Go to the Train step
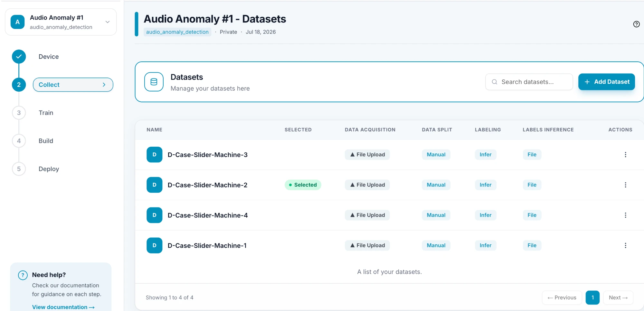This screenshot has width=644, height=311. coord(46,113)
